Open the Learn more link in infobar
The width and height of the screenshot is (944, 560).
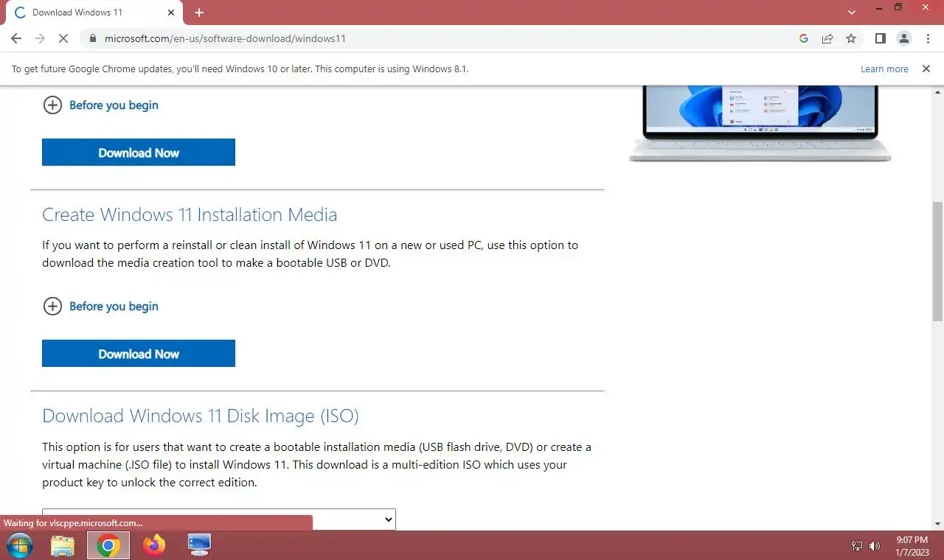pos(884,69)
